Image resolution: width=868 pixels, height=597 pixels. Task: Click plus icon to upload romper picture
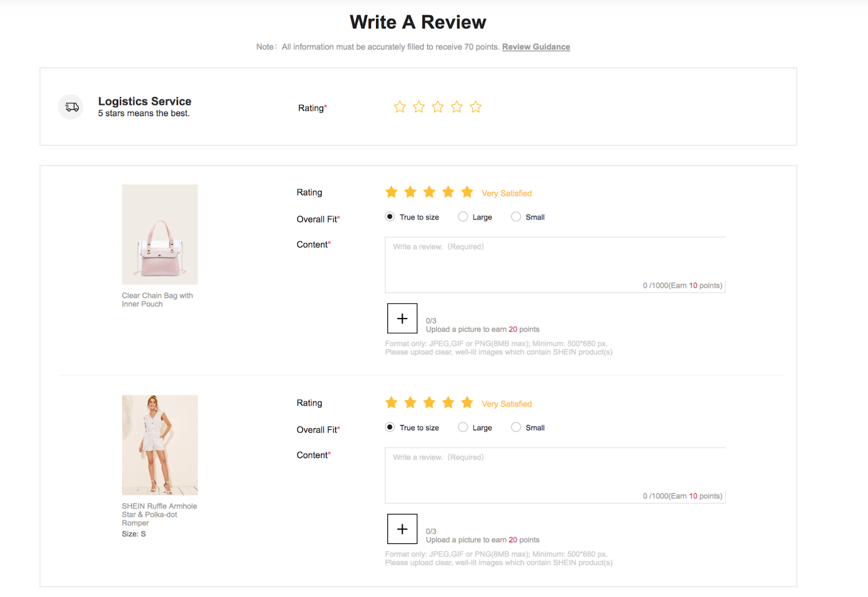coord(402,529)
